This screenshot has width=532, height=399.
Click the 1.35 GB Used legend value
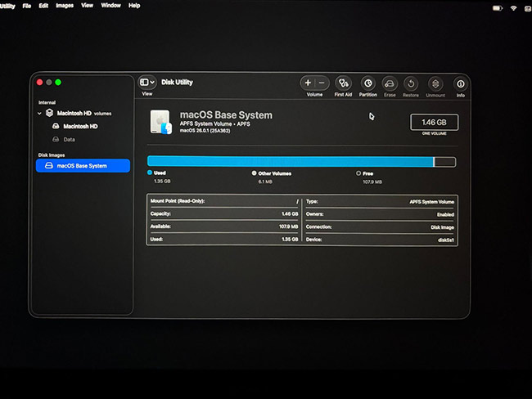pyautogui.click(x=162, y=182)
